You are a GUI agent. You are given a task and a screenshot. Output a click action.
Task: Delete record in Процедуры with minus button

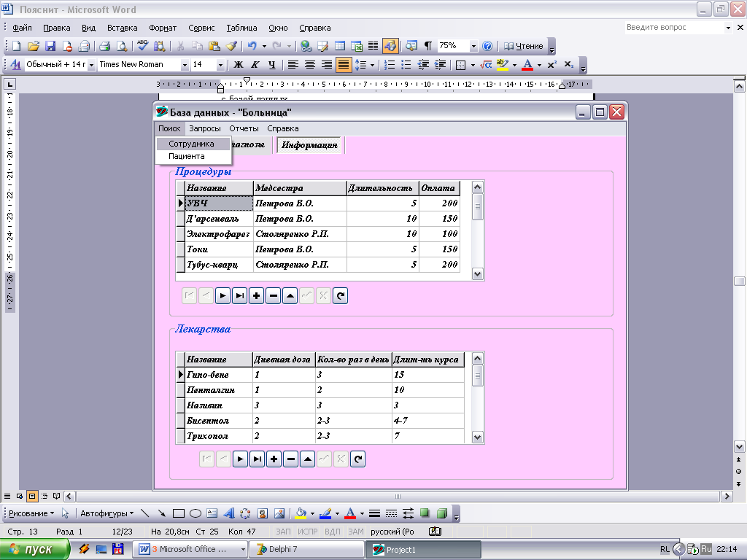click(x=274, y=296)
